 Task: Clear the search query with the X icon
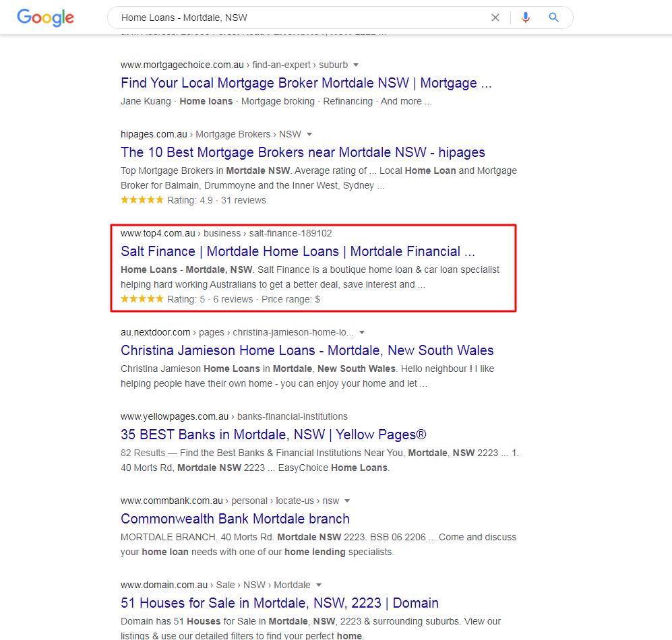(x=495, y=18)
